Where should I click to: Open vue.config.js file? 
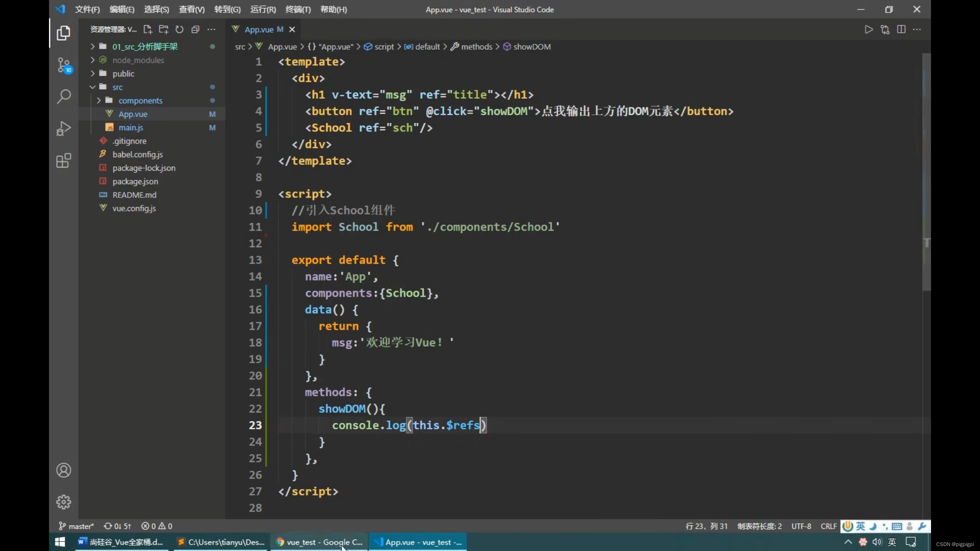pos(134,209)
